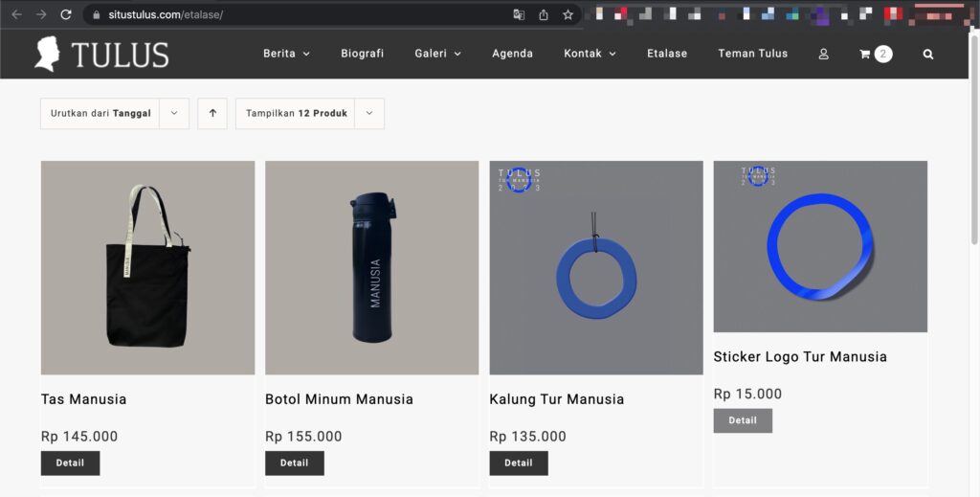Click the browser forward arrow

(41, 14)
